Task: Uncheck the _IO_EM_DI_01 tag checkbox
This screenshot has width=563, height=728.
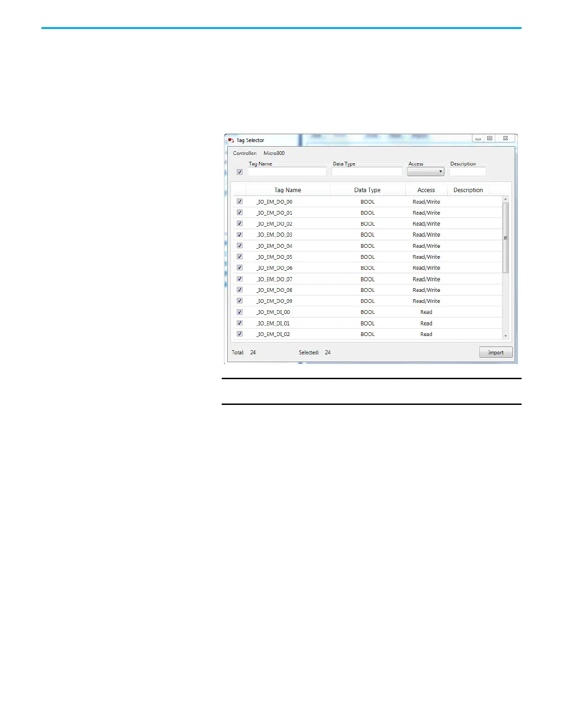Action: click(240, 323)
